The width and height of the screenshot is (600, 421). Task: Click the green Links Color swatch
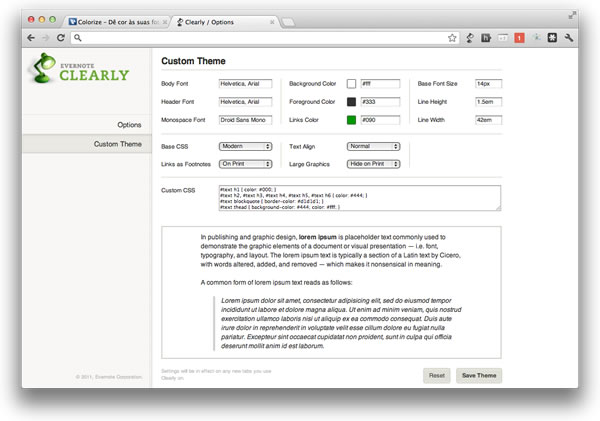point(351,120)
